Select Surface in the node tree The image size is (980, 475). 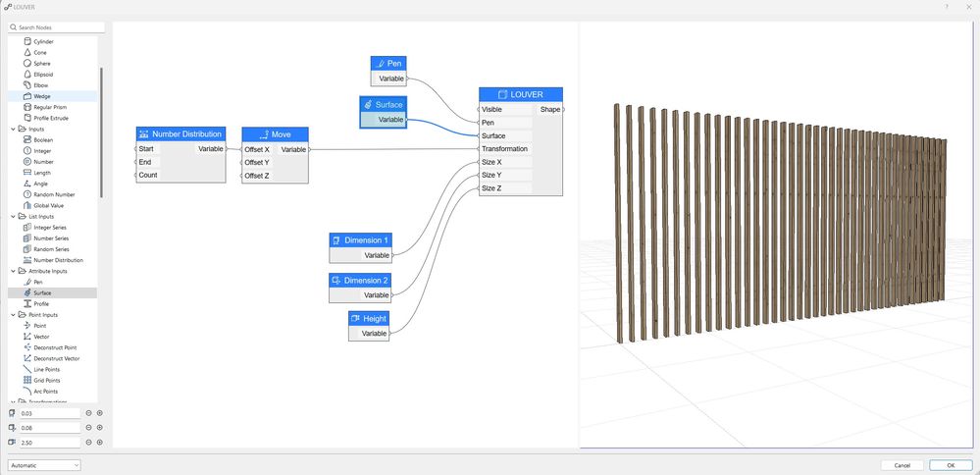coord(41,292)
